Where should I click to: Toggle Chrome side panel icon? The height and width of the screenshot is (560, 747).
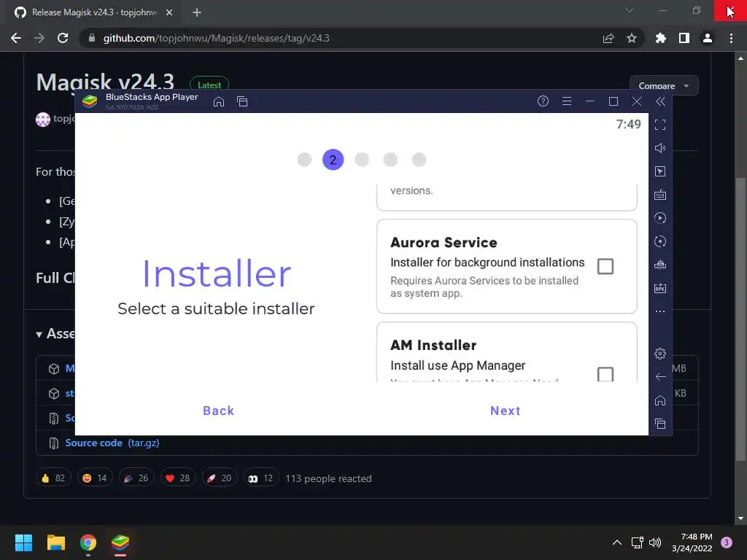point(684,38)
